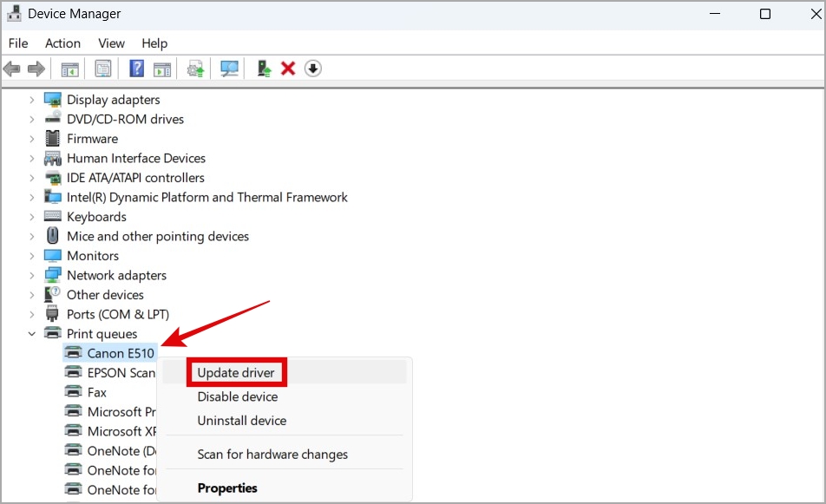Choose Update driver in context menu

point(285,372)
